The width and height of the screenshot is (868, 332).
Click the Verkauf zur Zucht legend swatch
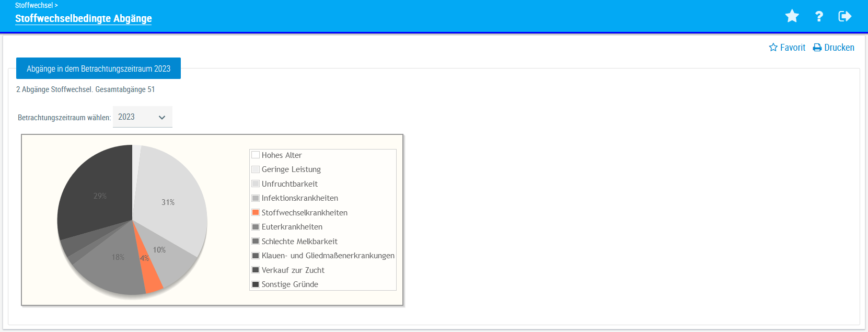256,270
